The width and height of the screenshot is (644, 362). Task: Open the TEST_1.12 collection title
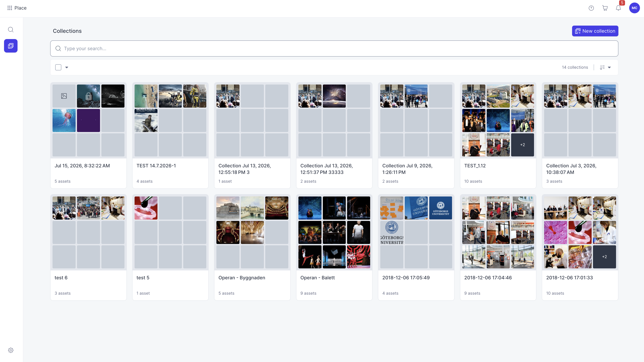(x=475, y=166)
